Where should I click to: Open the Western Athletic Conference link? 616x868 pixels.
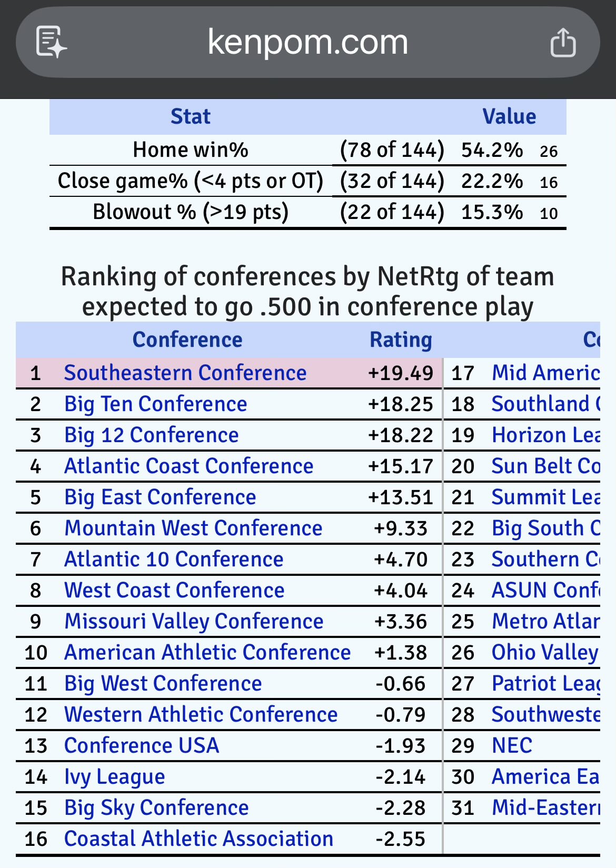tap(201, 715)
